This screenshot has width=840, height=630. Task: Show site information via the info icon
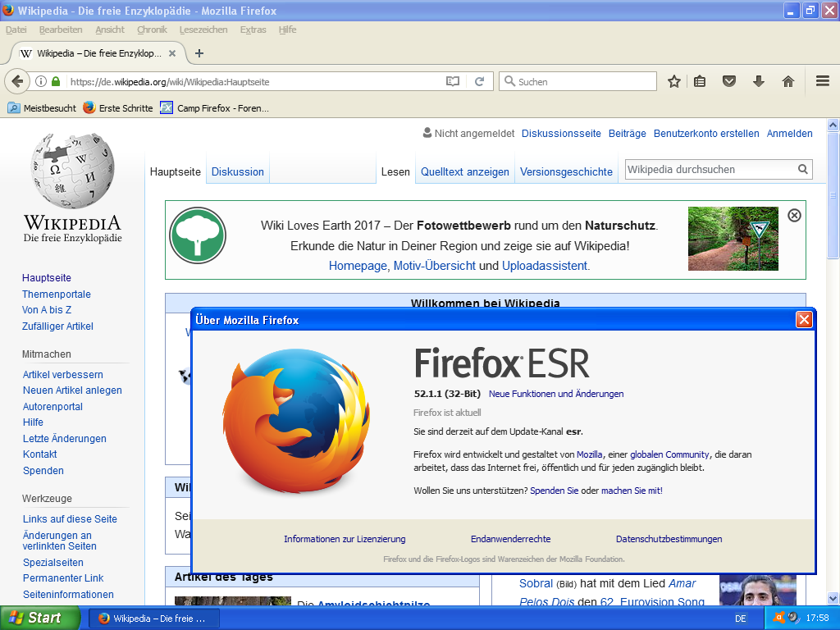[41, 81]
